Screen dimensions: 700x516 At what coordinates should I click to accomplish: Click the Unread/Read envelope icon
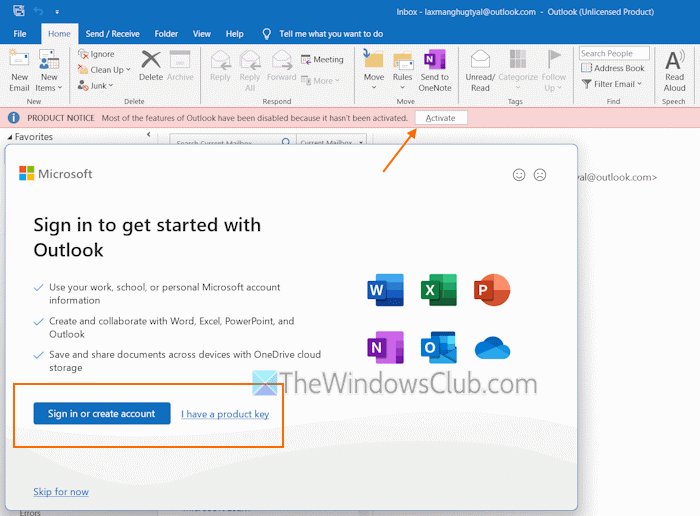point(480,59)
